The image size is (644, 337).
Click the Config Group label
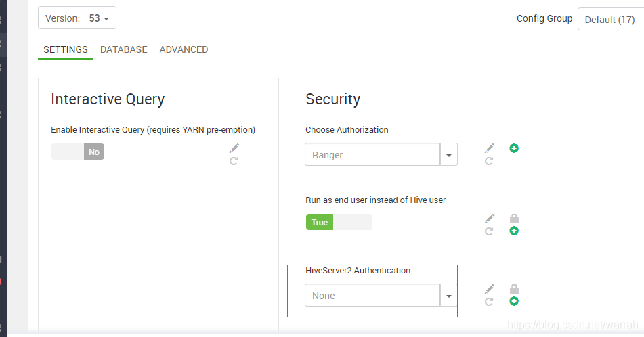544,18
